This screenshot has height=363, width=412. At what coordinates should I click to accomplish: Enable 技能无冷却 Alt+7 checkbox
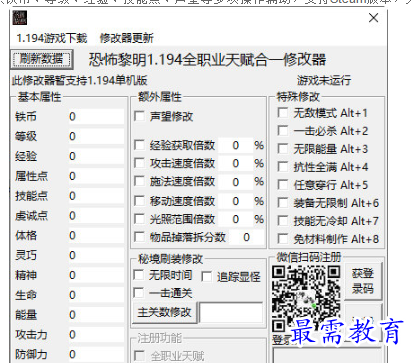pos(283,221)
